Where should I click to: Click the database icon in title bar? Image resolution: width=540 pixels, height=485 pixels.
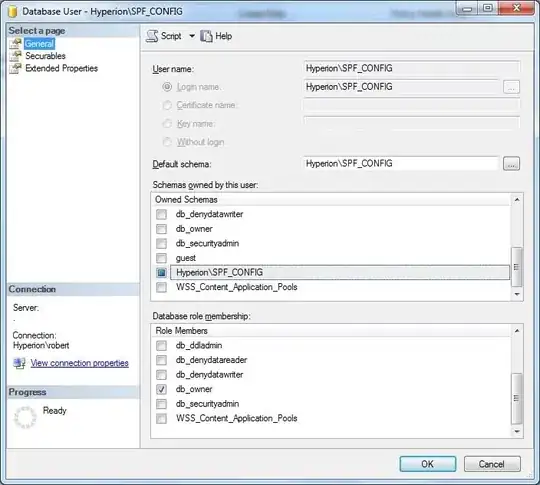(x=13, y=11)
